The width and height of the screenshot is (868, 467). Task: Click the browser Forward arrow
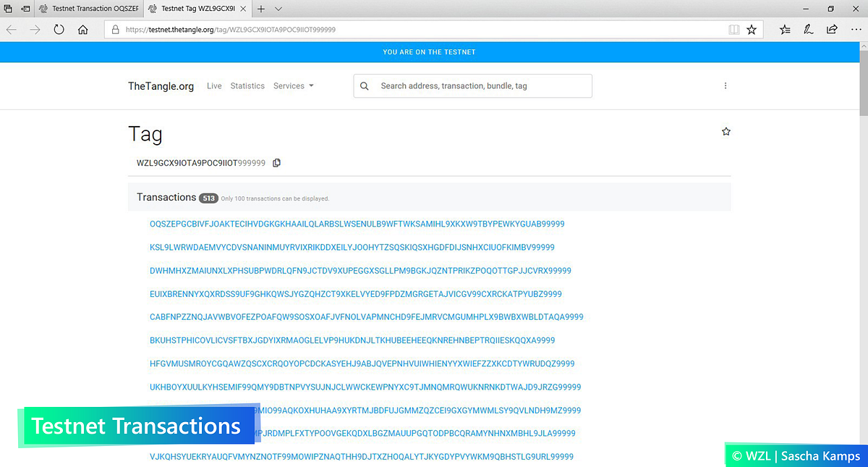pyautogui.click(x=35, y=30)
